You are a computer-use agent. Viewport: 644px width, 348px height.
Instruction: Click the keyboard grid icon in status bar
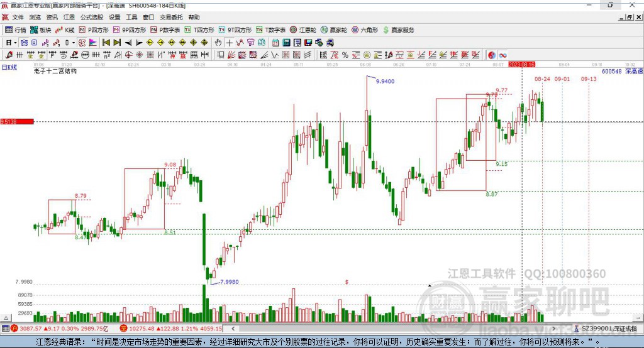pyautogui.click(x=5, y=329)
